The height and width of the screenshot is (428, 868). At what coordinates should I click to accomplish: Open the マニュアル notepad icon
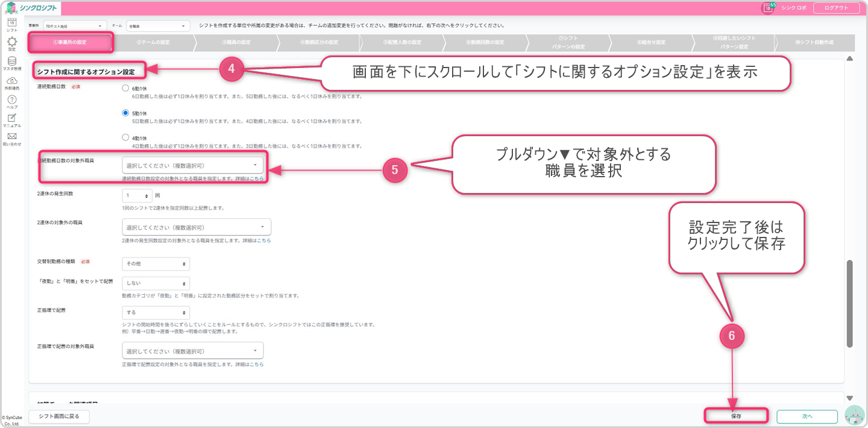click(11, 119)
